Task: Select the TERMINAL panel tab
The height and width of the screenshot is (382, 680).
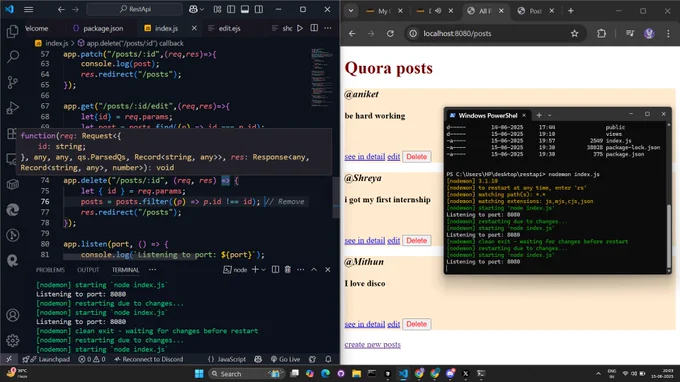Action: coord(125,270)
